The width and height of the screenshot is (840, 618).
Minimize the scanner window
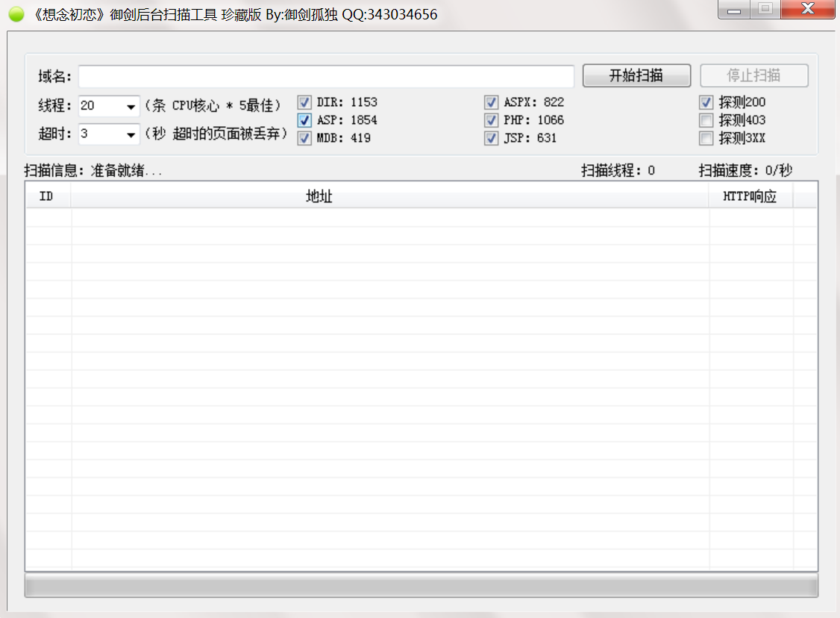click(734, 10)
